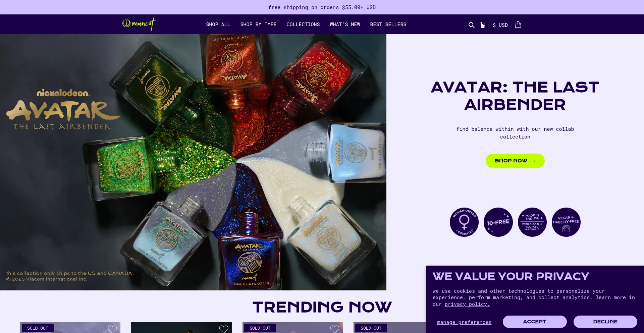Click the mooncat logo
Viewport: 644px width, 333px height.
[139, 24]
